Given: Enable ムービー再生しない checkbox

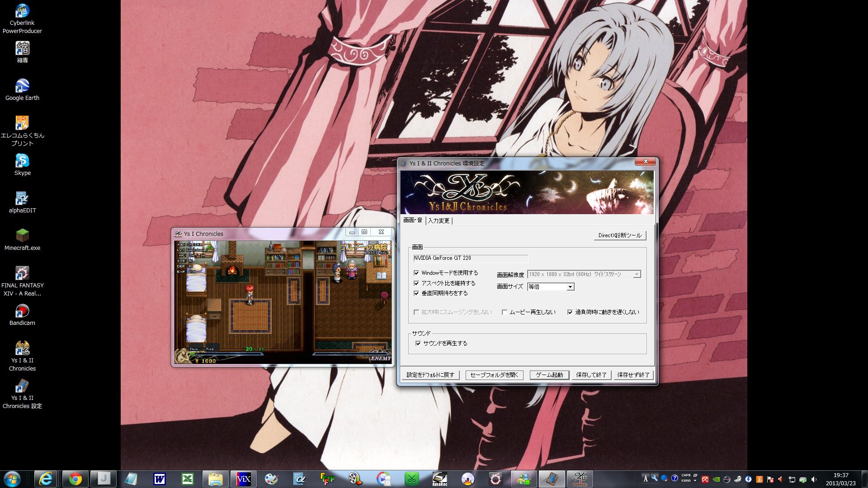Looking at the screenshot, I should (x=505, y=312).
